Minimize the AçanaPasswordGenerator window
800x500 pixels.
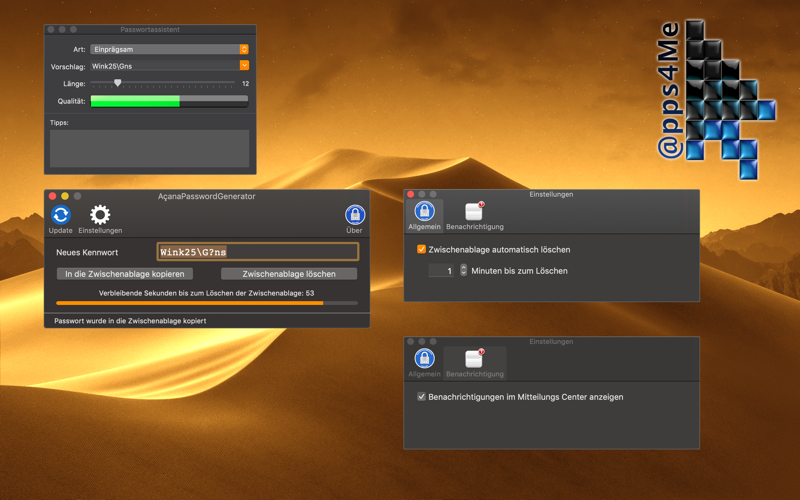[65, 196]
